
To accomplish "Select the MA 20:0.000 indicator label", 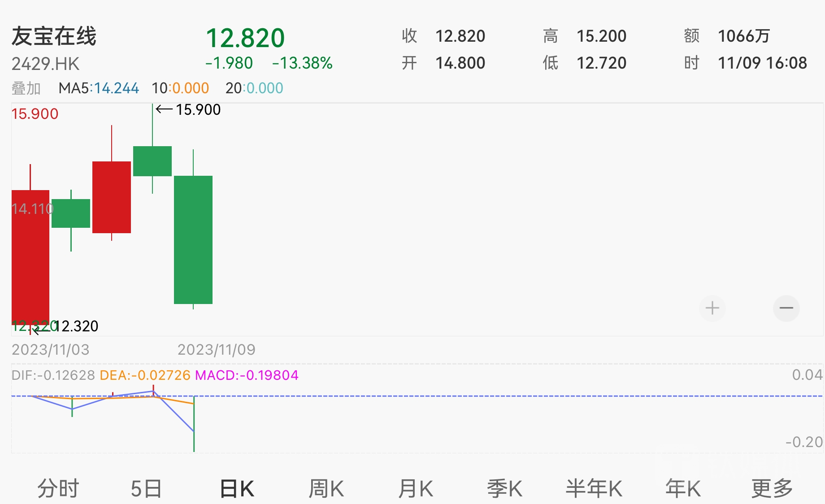I will 254,88.
